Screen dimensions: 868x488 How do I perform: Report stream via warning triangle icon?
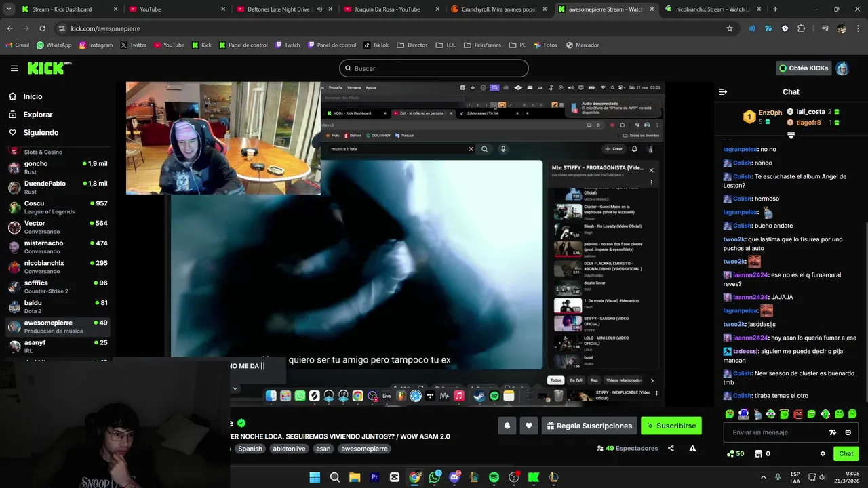(x=692, y=448)
